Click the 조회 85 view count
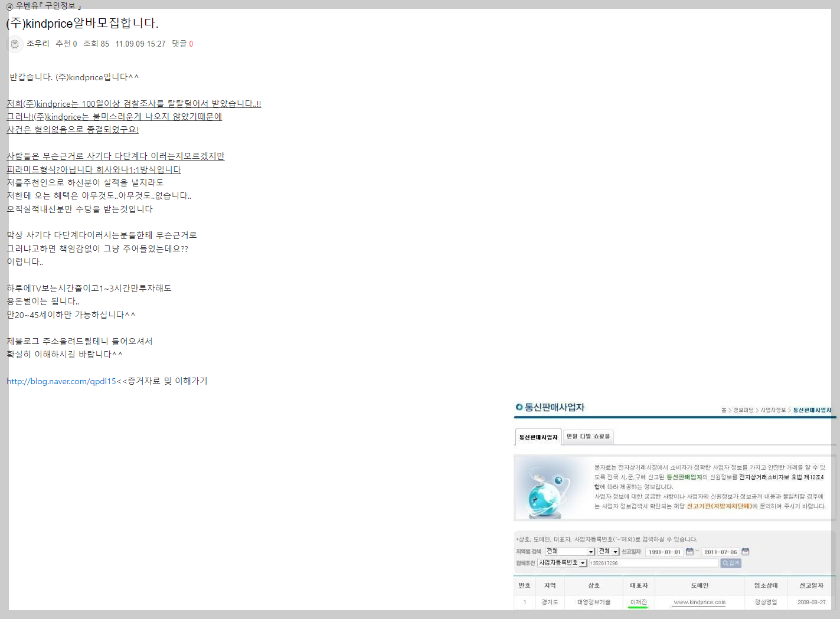The image size is (840, 619). pyautogui.click(x=96, y=44)
